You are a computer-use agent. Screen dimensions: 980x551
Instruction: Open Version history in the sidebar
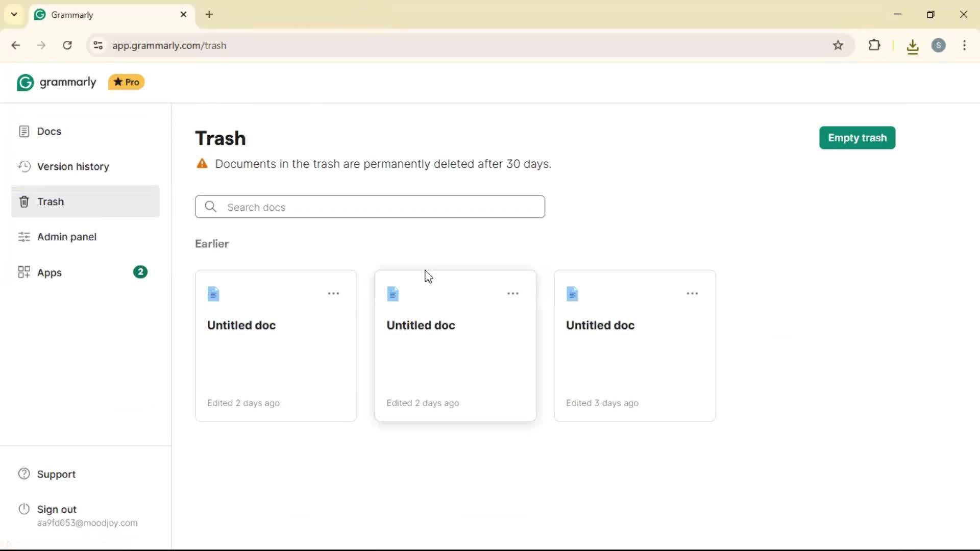click(72, 167)
